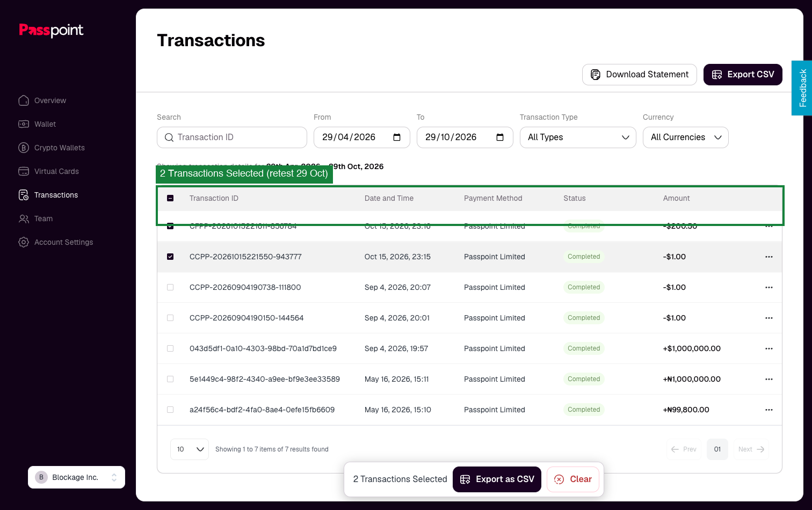Select the checkbox for CCPP-20260904190738-111800
This screenshot has width=812, height=510.
click(170, 287)
